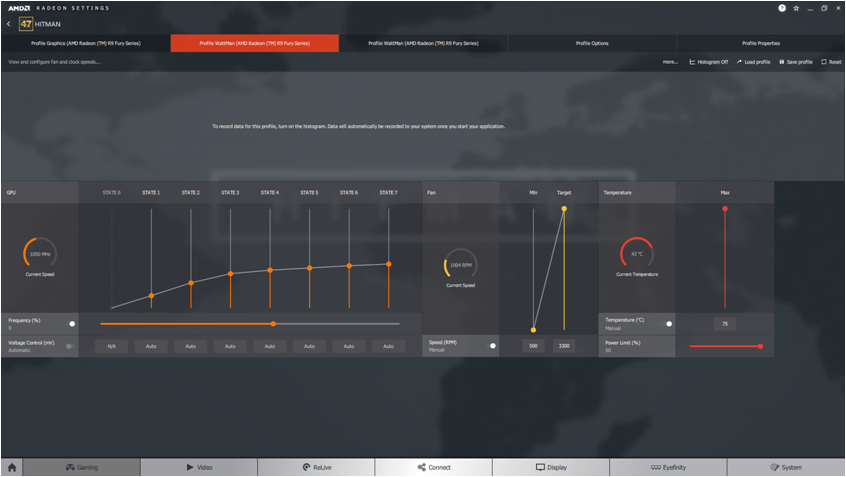Open the Gaming section
Viewport: 846px width, 477px height.
click(81, 467)
